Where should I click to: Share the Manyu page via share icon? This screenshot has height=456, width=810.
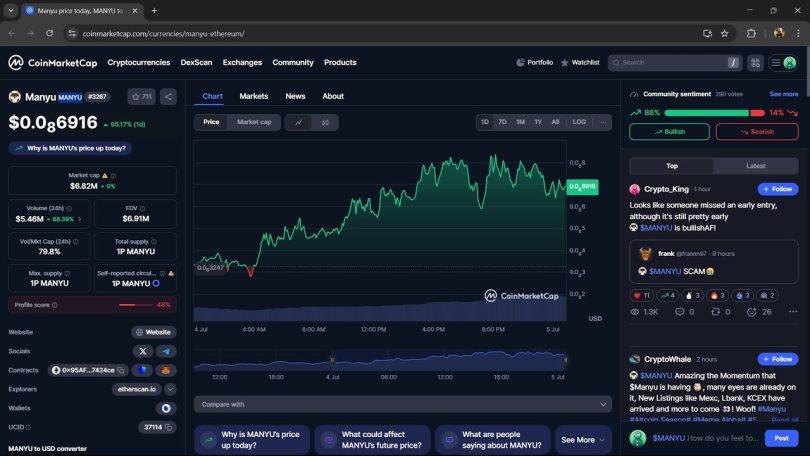click(x=168, y=97)
